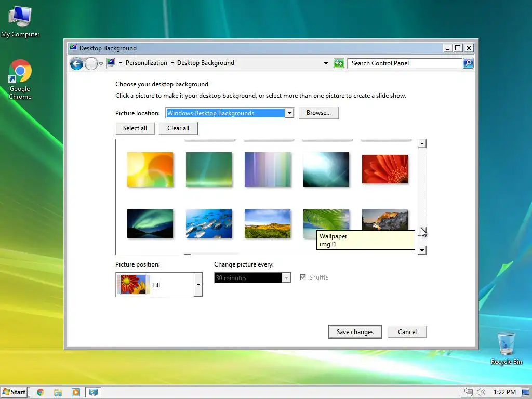Select the red gerbera flower wallpaper

tap(385, 169)
